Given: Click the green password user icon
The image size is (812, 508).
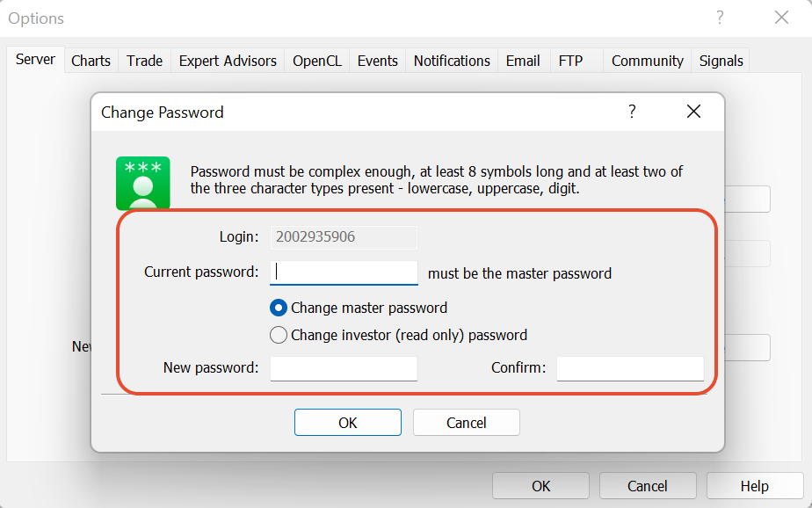Looking at the screenshot, I should (143, 183).
